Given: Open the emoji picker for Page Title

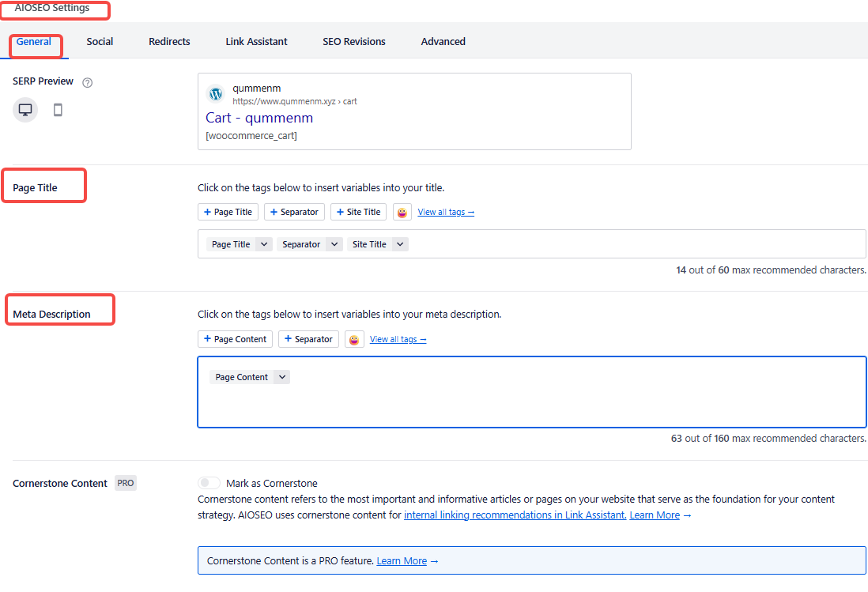Looking at the screenshot, I should pyautogui.click(x=402, y=212).
